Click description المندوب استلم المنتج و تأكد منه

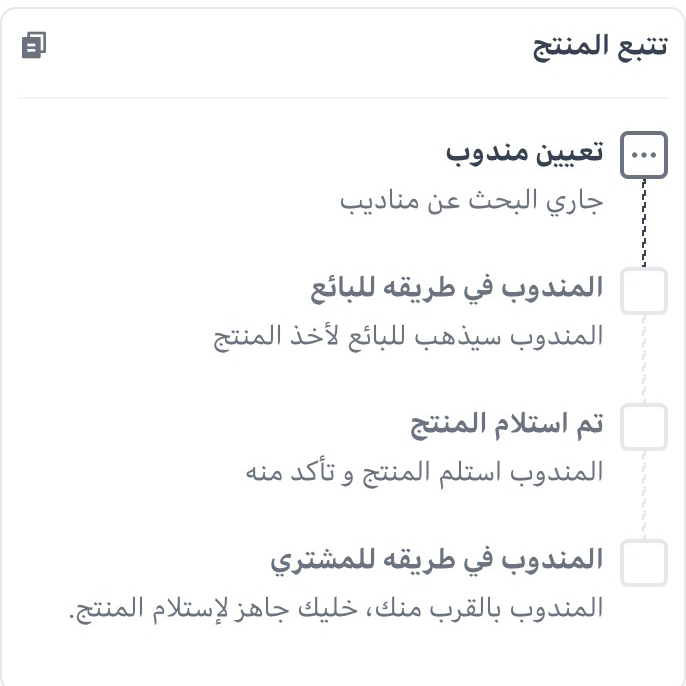(424, 473)
